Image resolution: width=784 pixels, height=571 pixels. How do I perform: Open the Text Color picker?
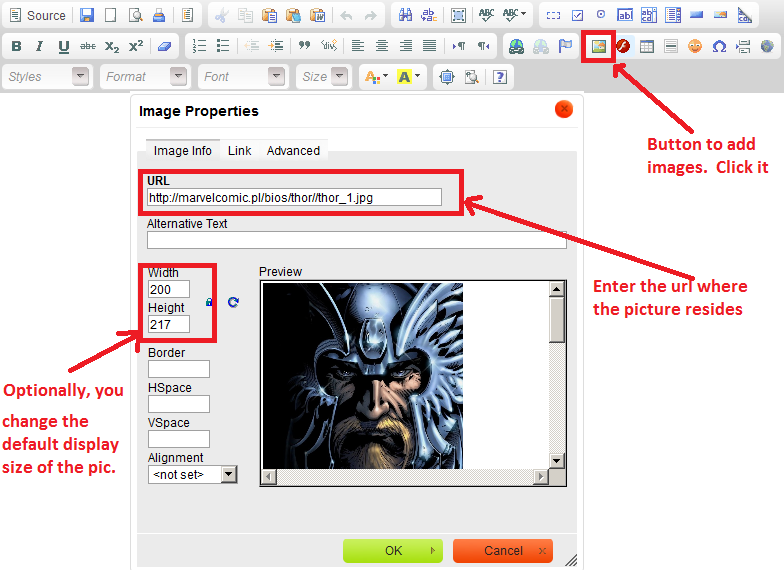click(375, 77)
